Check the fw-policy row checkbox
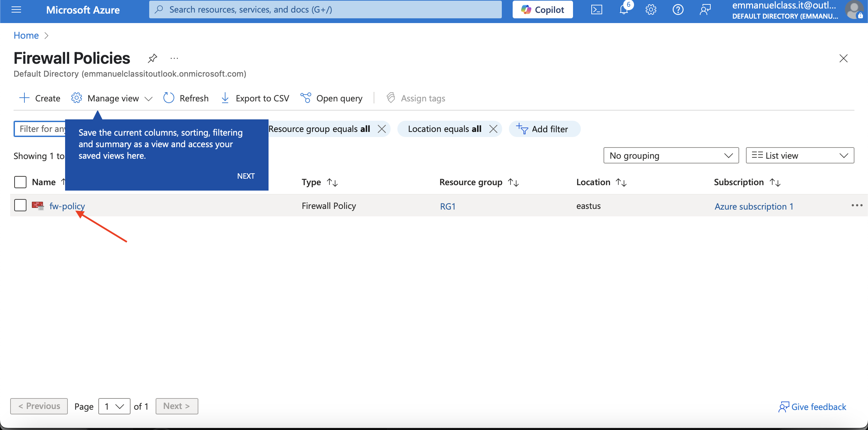Screen dimensions: 868x430 tap(20, 205)
